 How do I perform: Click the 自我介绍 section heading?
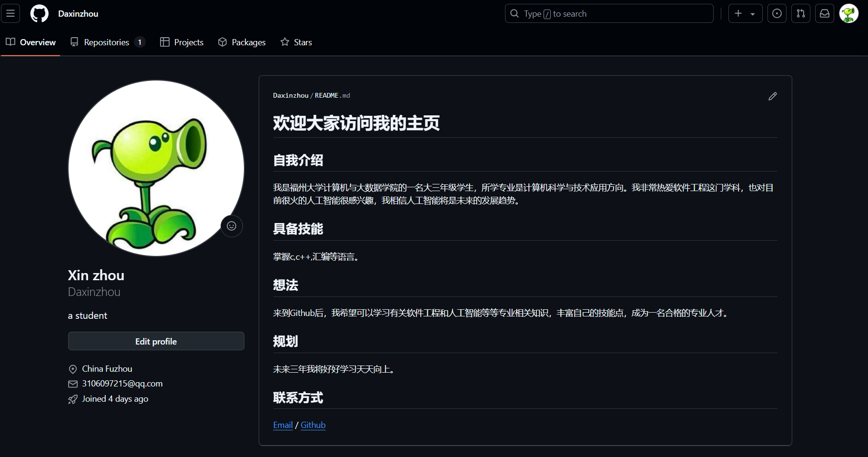coord(298,160)
